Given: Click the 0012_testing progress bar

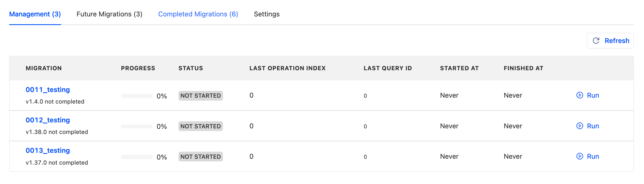Looking at the screenshot, I should tap(137, 126).
